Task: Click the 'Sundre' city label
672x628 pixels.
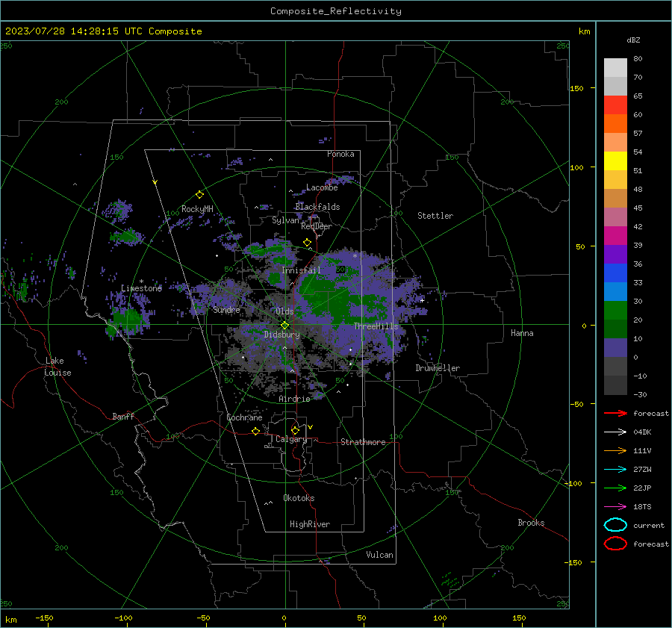Action: pos(226,310)
